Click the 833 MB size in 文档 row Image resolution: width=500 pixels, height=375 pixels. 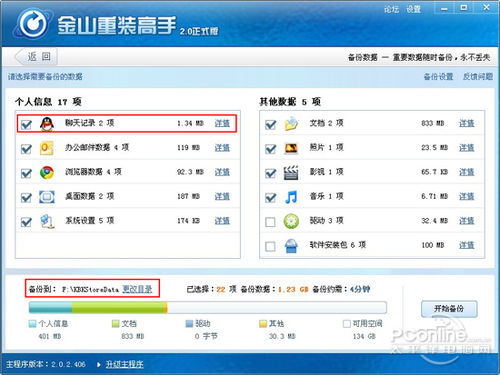point(432,123)
